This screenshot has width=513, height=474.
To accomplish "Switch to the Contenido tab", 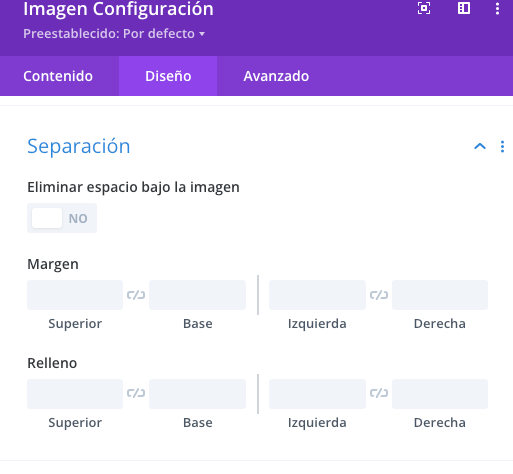I will 58,76.
